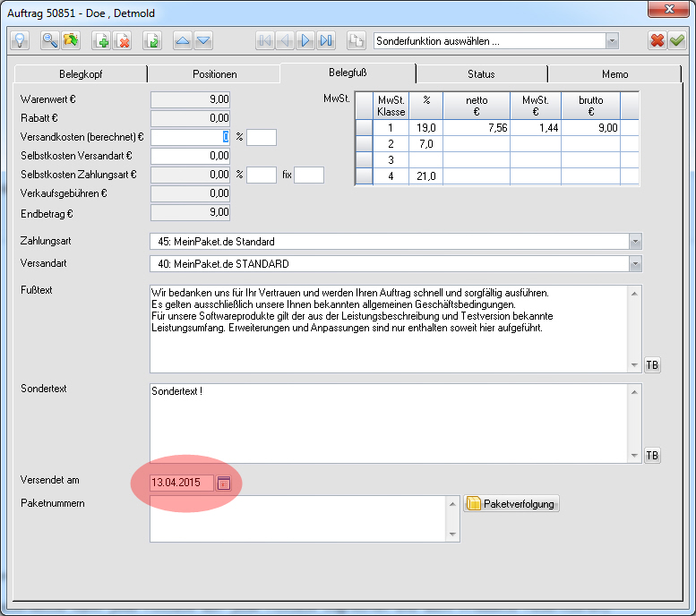Click the Selbstkosten Zahlungsart fix field

pyautogui.click(x=309, y=175)
